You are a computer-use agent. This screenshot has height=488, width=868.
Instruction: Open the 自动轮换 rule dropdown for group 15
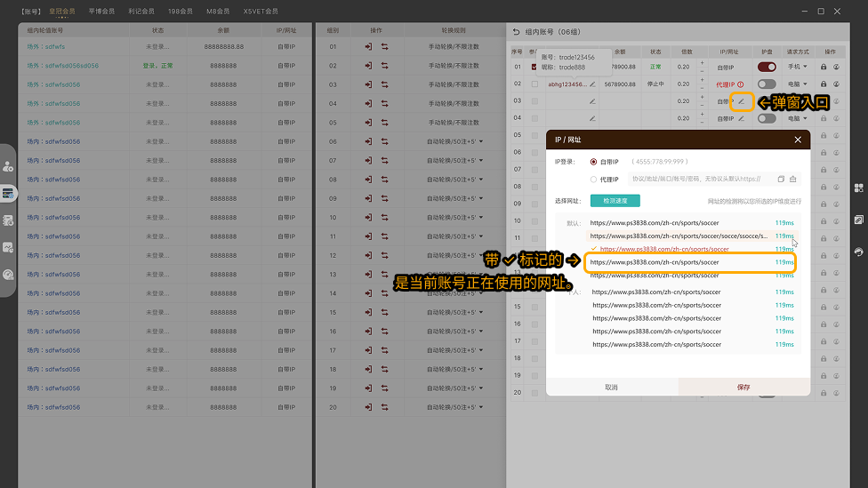455,313
